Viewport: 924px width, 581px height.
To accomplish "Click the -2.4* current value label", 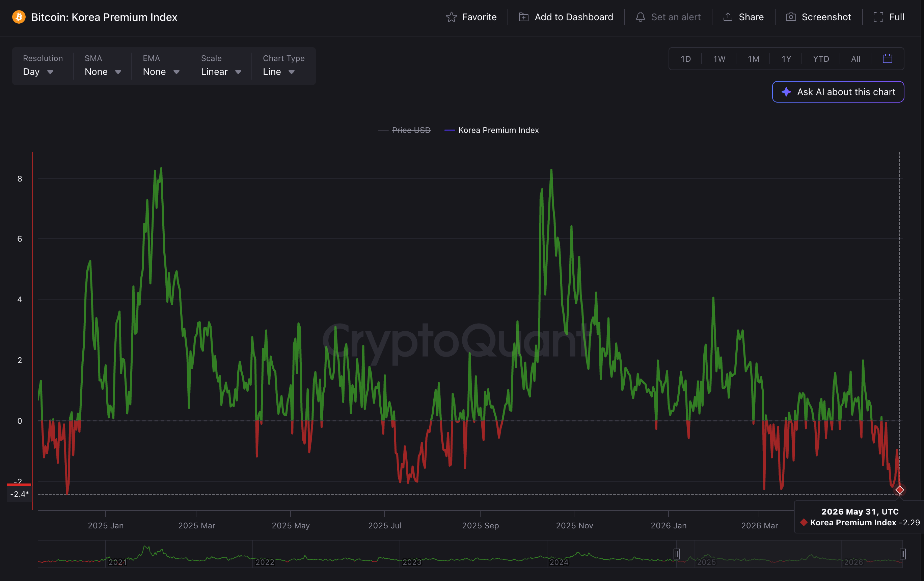I will [x=19, y=494].
